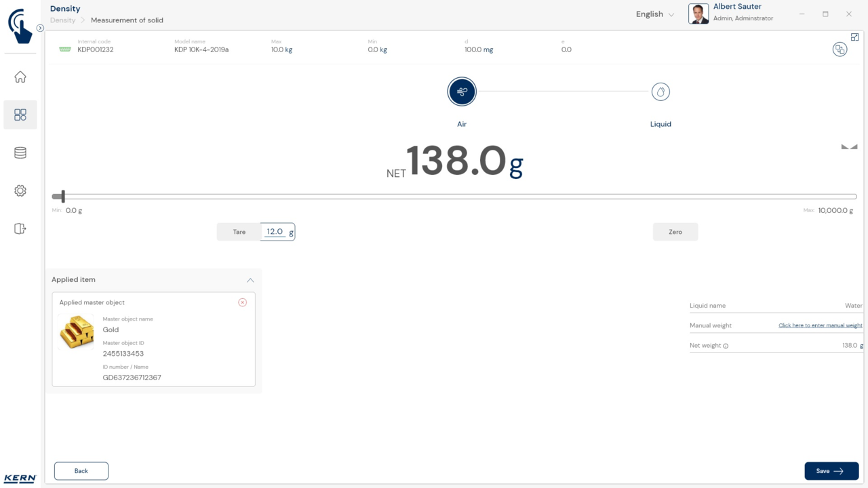The width and height of the screenshot is (868, 488).
Task: Click the logout icon in sidebar
Action: pos(20,229)
